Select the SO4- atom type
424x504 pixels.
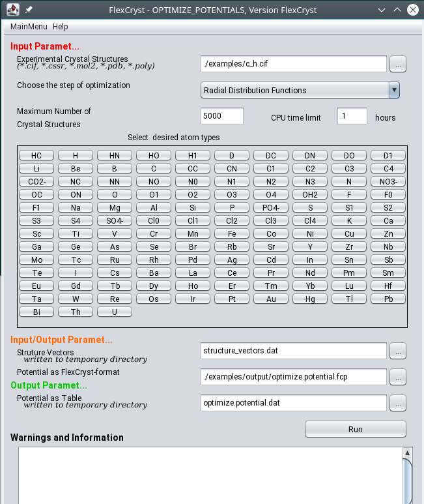[x=115, y=220]
